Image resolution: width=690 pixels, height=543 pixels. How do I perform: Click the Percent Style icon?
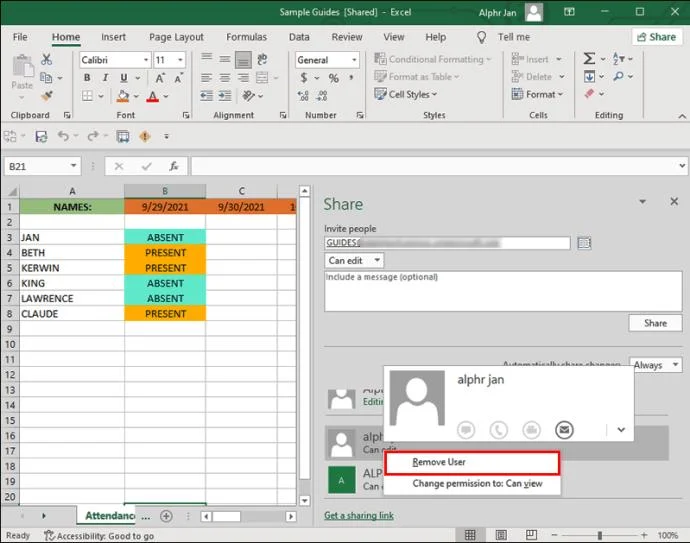334,78
